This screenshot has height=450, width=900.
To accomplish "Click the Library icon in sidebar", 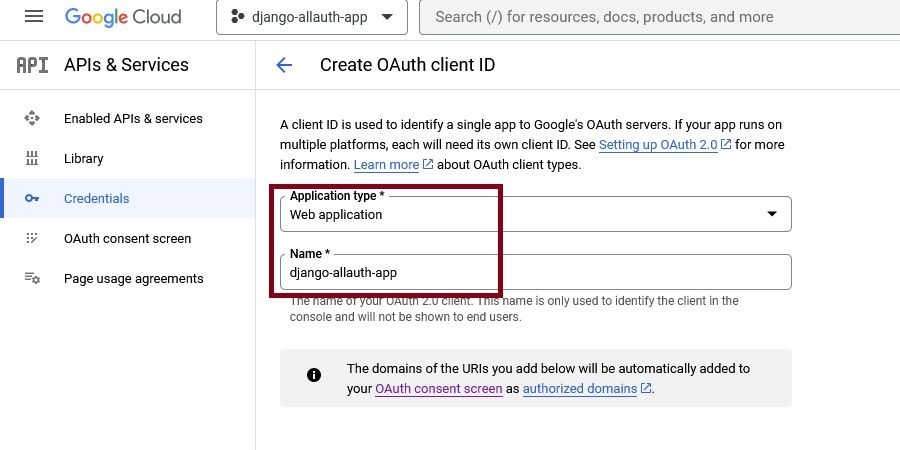I will [32, 158].
